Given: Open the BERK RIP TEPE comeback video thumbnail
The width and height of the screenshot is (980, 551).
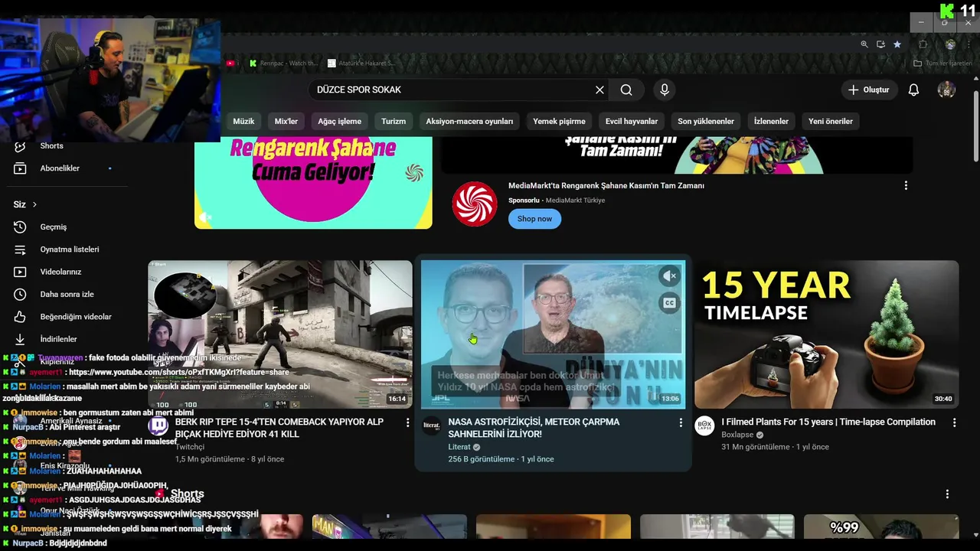Looking at the screenshot, I should (280, 334).
